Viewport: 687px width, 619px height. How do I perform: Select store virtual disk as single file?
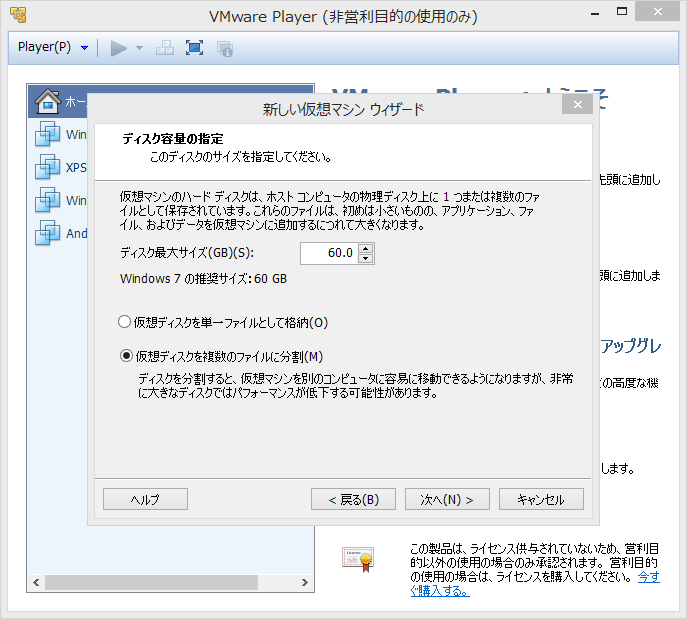pyautogui.click(x=223, y=322)
